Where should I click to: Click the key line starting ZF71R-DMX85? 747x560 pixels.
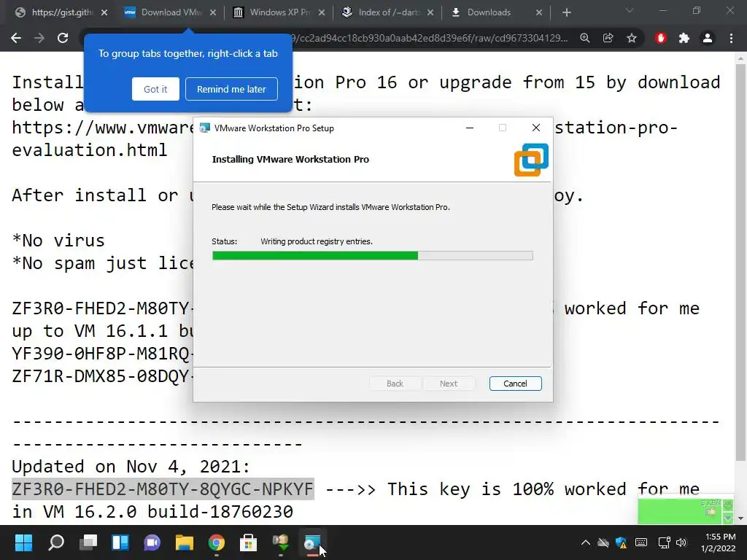pyautogui.click(x=102, y=376)
